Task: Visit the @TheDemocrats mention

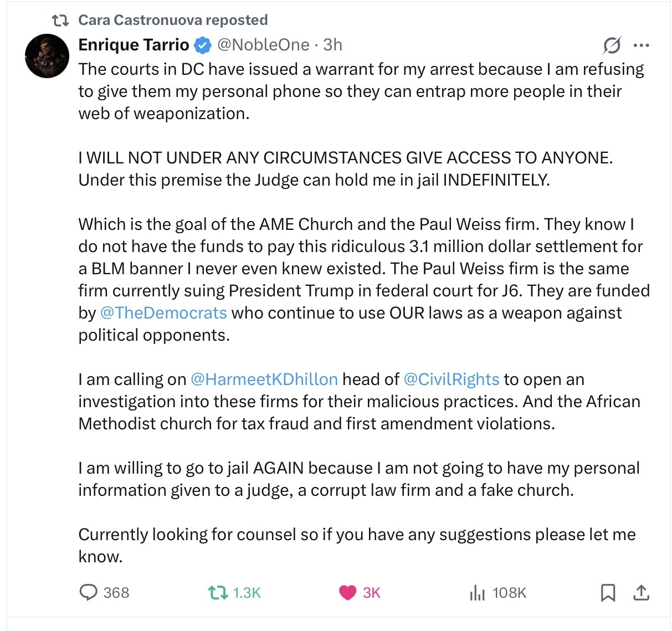Action: (163, 313)
